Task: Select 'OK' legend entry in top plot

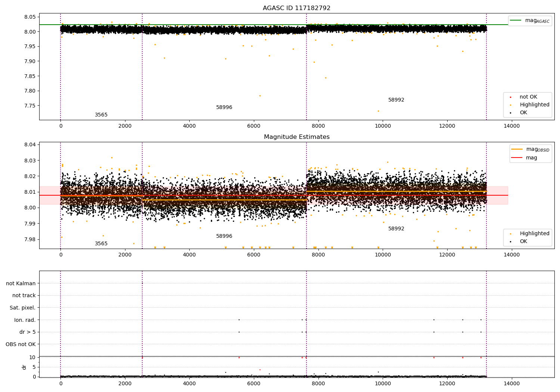Action: pos(523,113)
